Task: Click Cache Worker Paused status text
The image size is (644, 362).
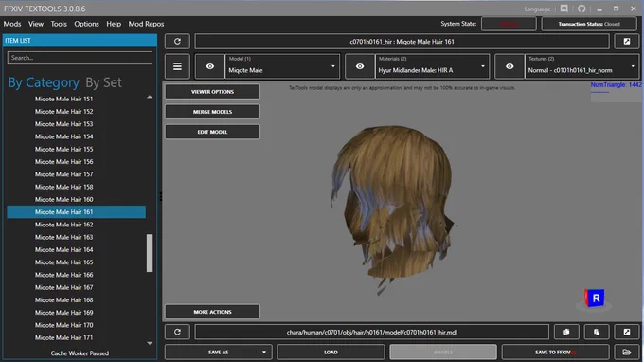Action: point(80,353)
